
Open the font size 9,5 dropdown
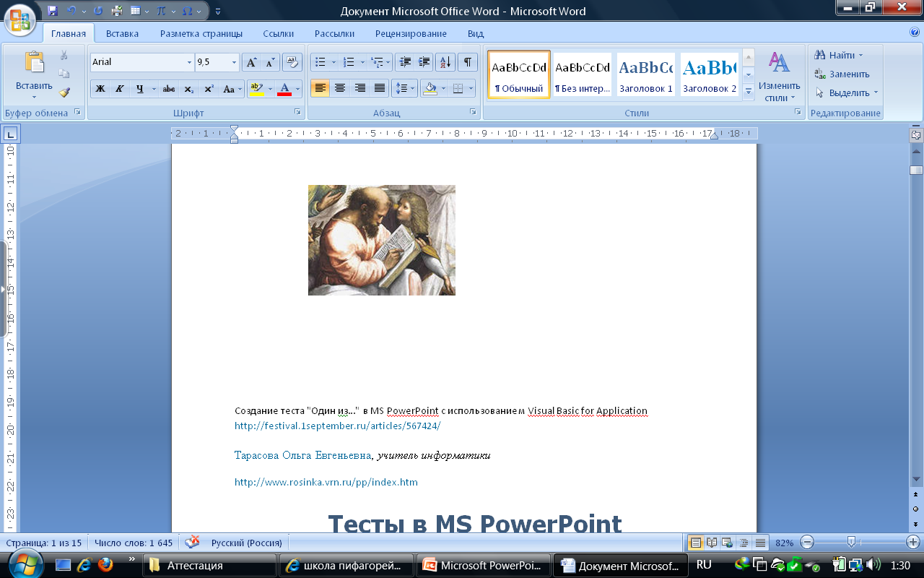coord(234,62)
